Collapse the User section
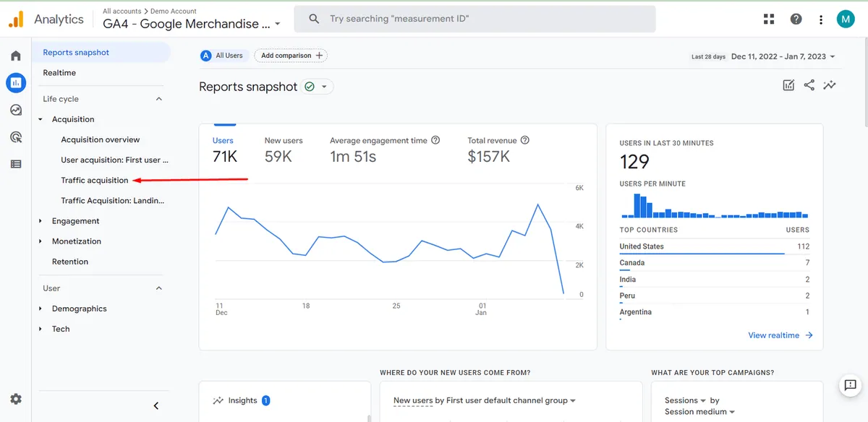Screen dimensions: 868x422 (x=159, y=288)
